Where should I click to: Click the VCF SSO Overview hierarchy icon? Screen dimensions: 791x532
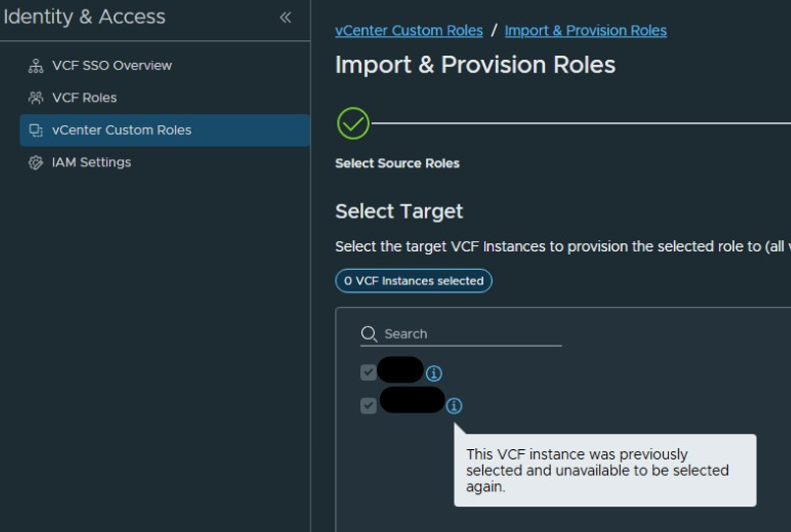pyautogui.click(x=36, y=65)
